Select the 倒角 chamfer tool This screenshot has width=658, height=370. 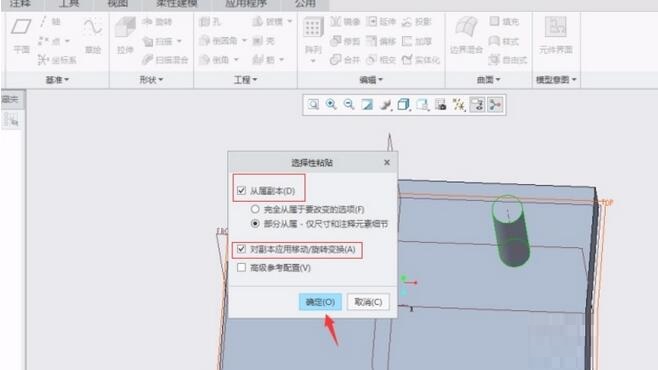pos(214,60)
